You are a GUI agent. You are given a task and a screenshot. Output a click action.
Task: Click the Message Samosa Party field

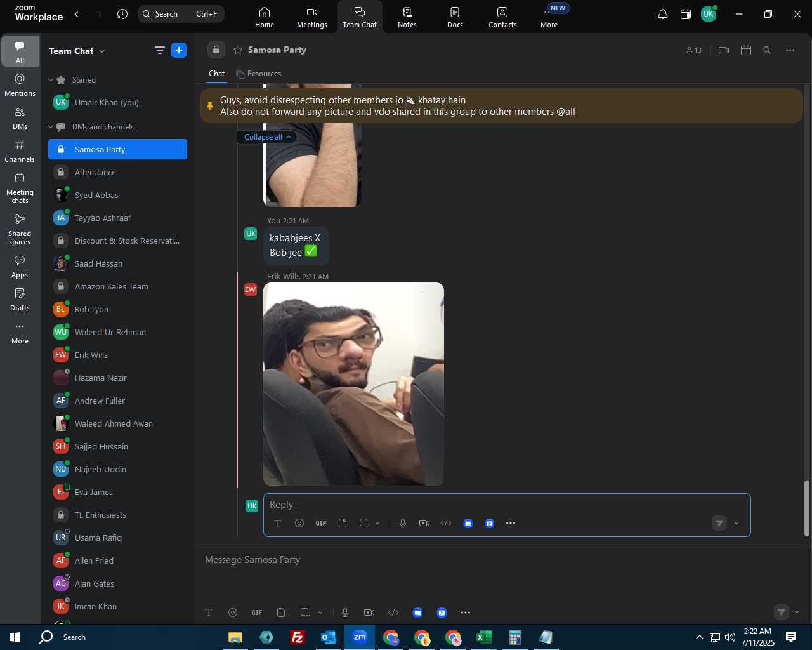tap(501, 560)
